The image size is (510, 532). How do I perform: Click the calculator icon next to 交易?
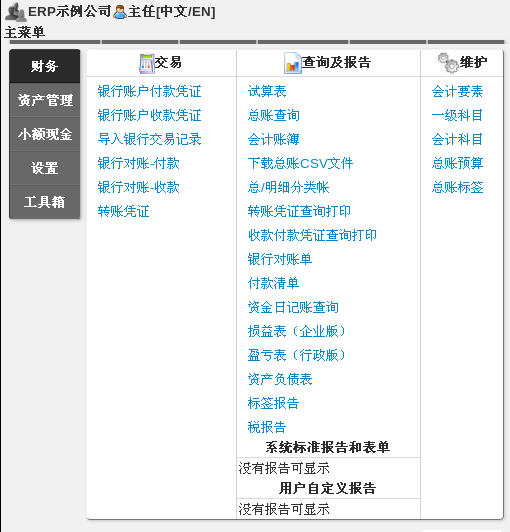(x=147, y=63)
